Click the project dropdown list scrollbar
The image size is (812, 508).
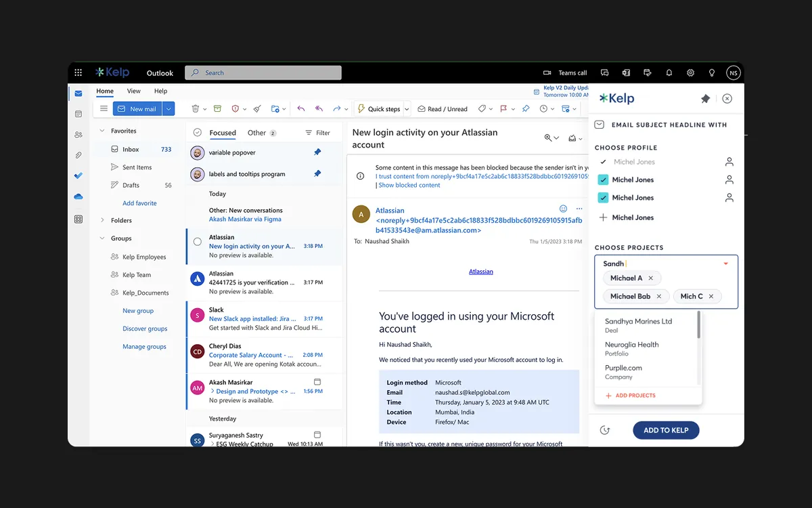(x=699, y=325)
